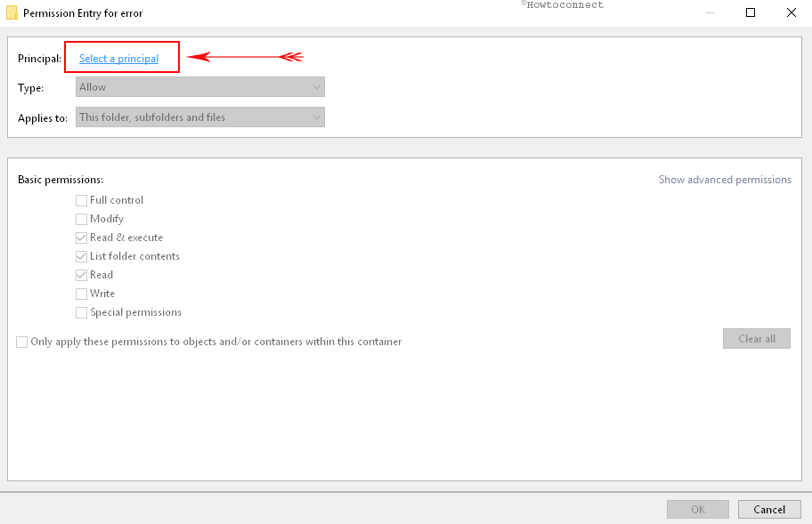
Task: Maximize the Permission Entry window
Action: click(751, 12)
